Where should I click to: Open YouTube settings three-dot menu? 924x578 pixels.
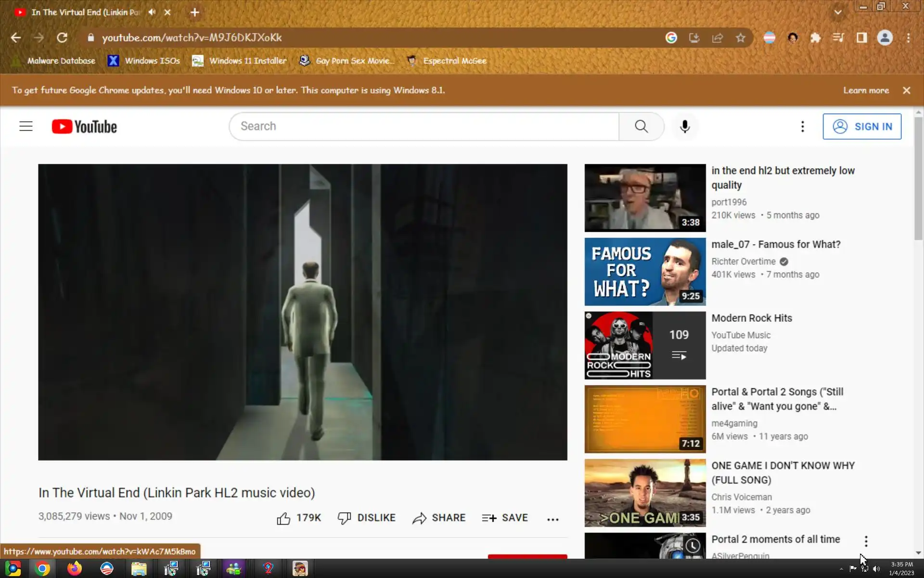(x=802, y=126)
